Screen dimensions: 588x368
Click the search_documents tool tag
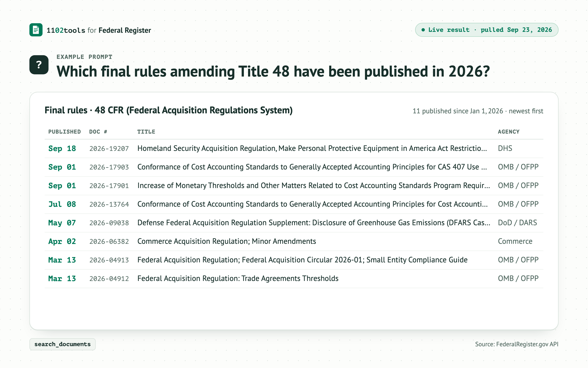tap(62, 344)
